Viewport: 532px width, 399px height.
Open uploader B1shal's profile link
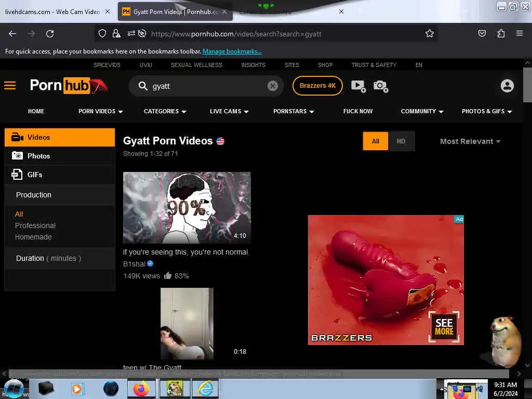tap(134, 263)
